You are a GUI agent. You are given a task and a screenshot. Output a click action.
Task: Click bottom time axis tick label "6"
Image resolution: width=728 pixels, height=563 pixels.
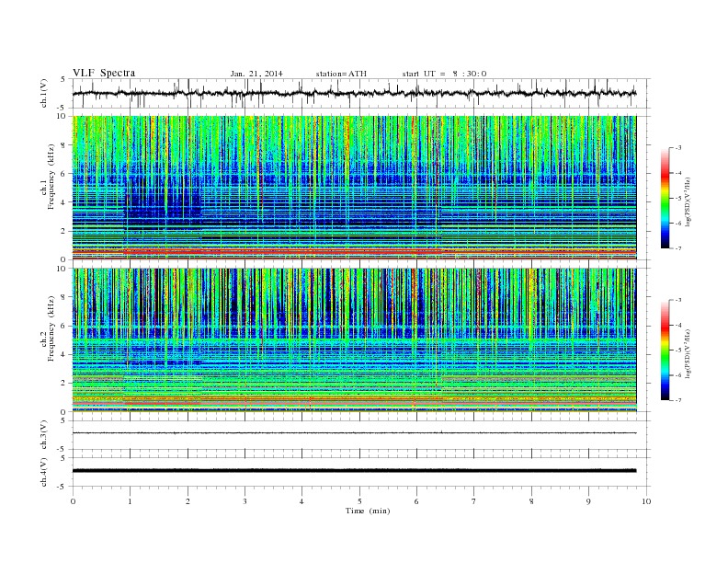[416, 501]
